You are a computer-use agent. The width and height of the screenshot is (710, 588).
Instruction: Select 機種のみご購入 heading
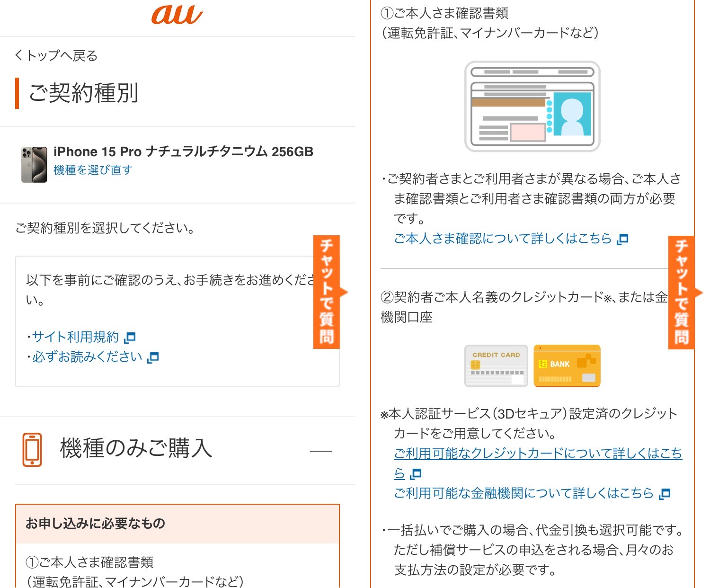136,448
